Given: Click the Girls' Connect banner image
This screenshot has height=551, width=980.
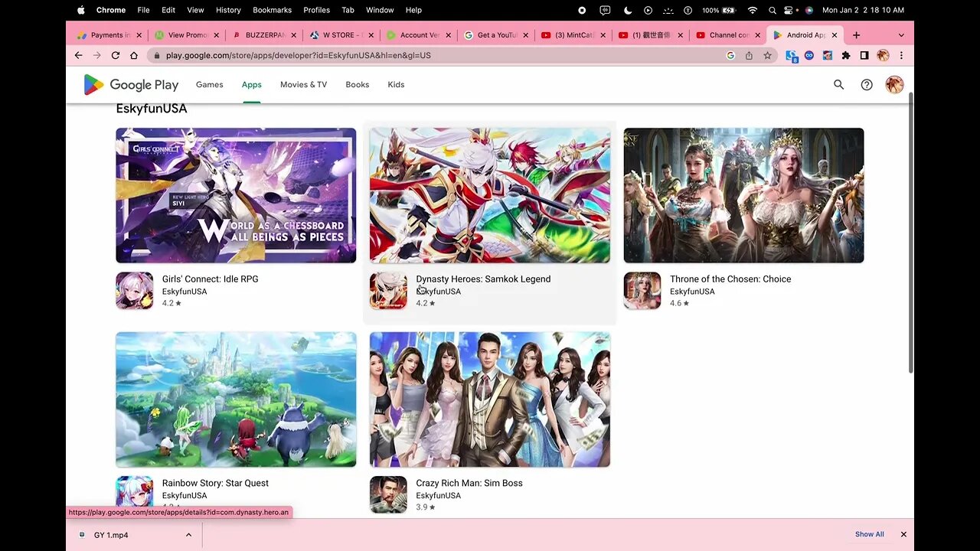Looking at the screenshot, I should point(236,195).
